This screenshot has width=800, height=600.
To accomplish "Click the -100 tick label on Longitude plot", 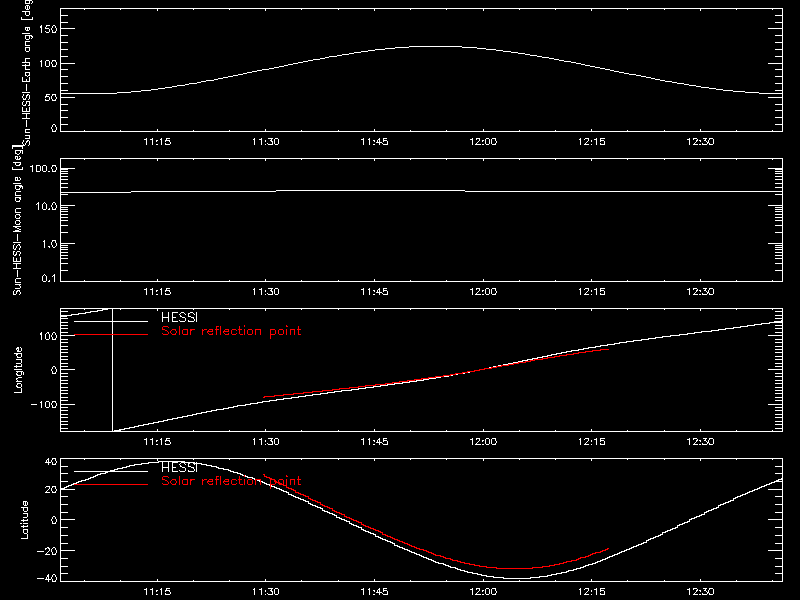I will tap(44, 404).
